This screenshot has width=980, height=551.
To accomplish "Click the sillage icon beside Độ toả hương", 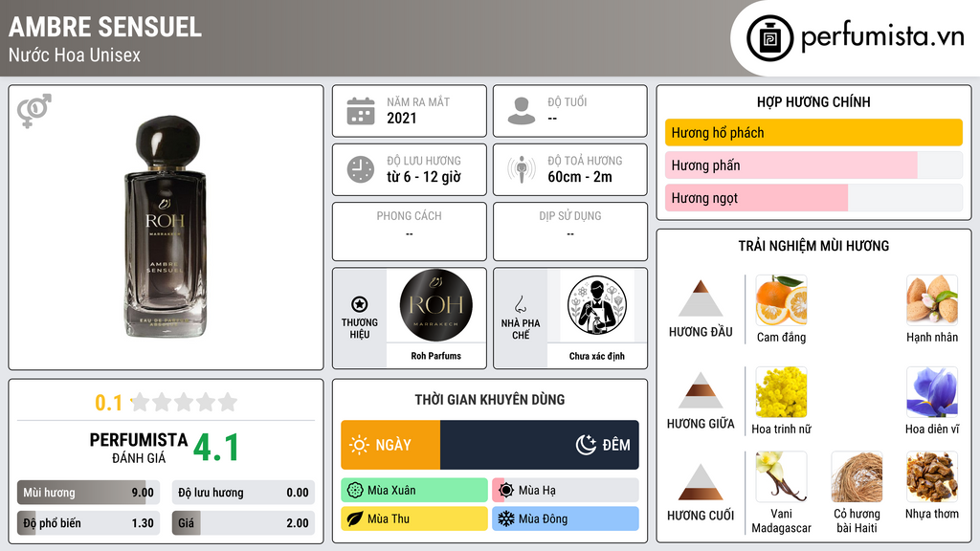I will [x=522, y=169].
